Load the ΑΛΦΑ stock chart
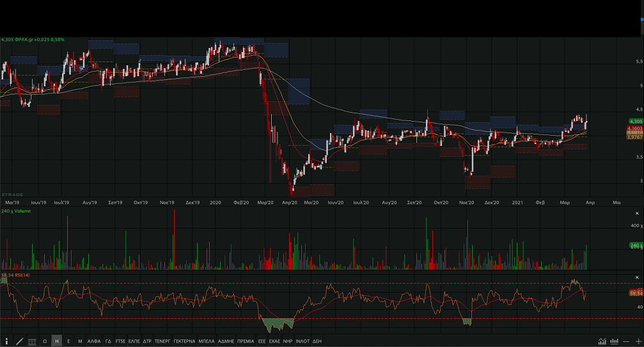Screen dimensions: 644x347 pos(94,341)
